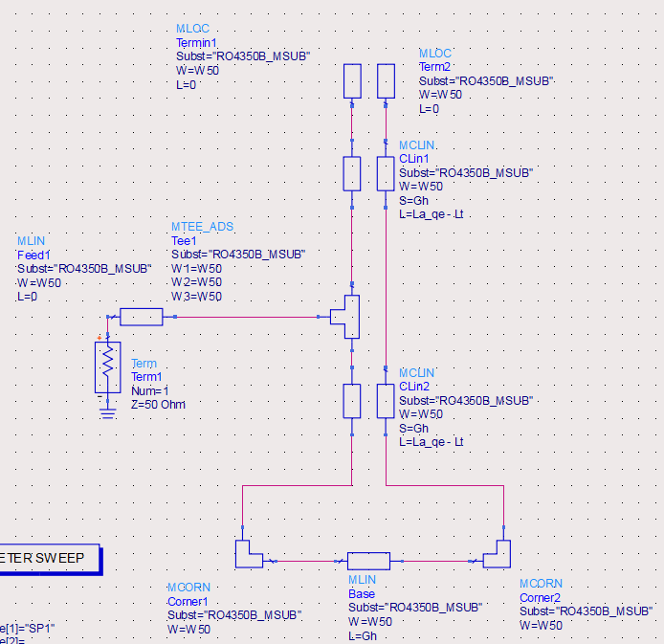The image size is (664, 644).
Task: Click the Term2 component name label
Action: point(435,67)
